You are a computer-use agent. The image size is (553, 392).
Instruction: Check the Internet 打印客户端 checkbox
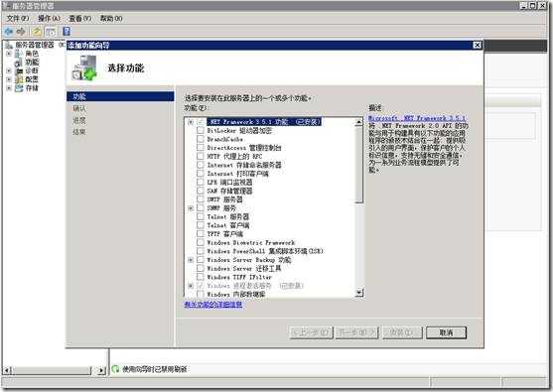click(x=201, y=174)
